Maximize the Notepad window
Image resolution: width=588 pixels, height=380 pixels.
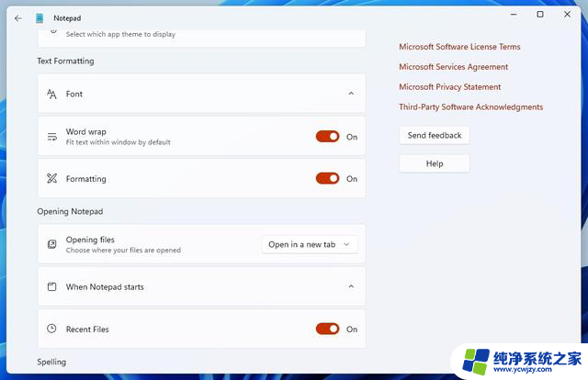[540, 15]
